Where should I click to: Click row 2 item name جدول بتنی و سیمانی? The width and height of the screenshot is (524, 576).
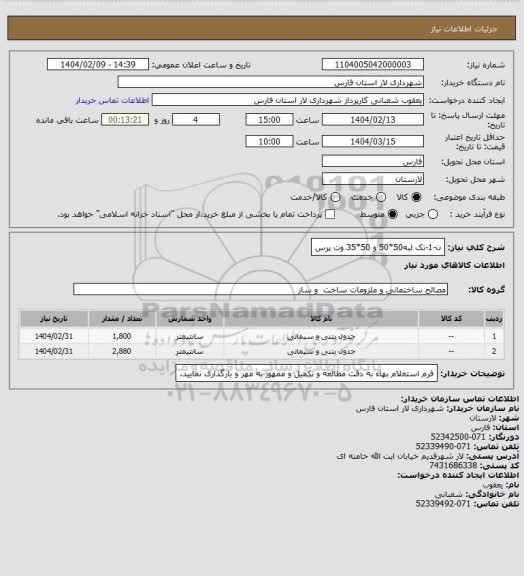tap(321, 351)
